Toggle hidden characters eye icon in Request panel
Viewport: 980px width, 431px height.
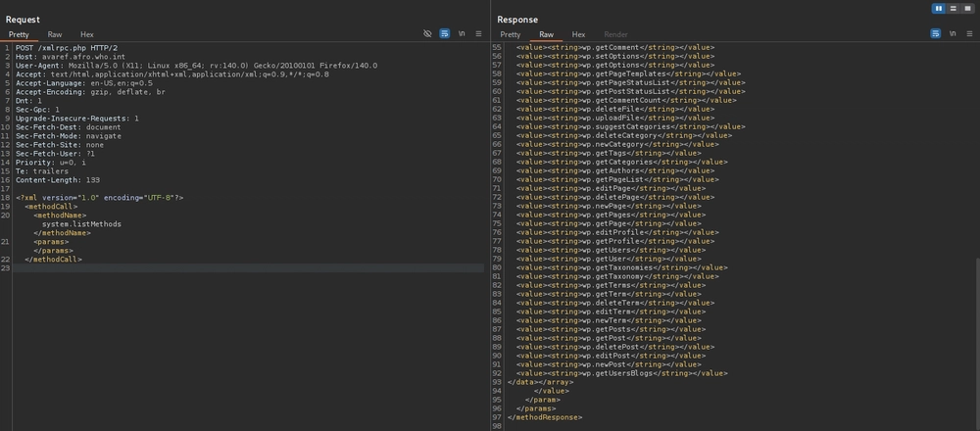427,33
